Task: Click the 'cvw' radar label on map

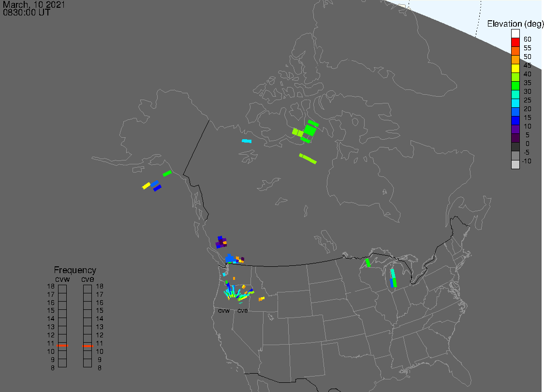Action: click(x=224, y=310)
